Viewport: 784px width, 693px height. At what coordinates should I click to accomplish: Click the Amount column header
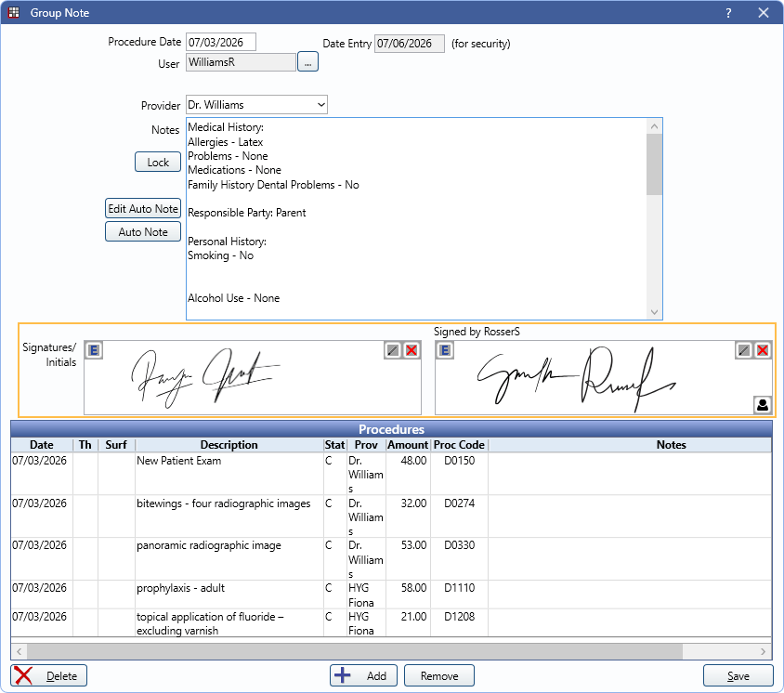click(x=408, y=445)
